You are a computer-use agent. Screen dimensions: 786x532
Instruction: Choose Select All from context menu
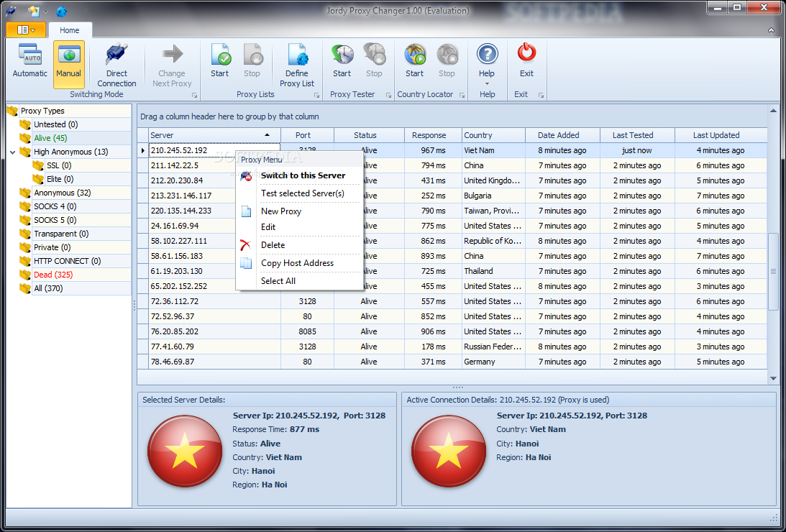(x=300, y=281)
